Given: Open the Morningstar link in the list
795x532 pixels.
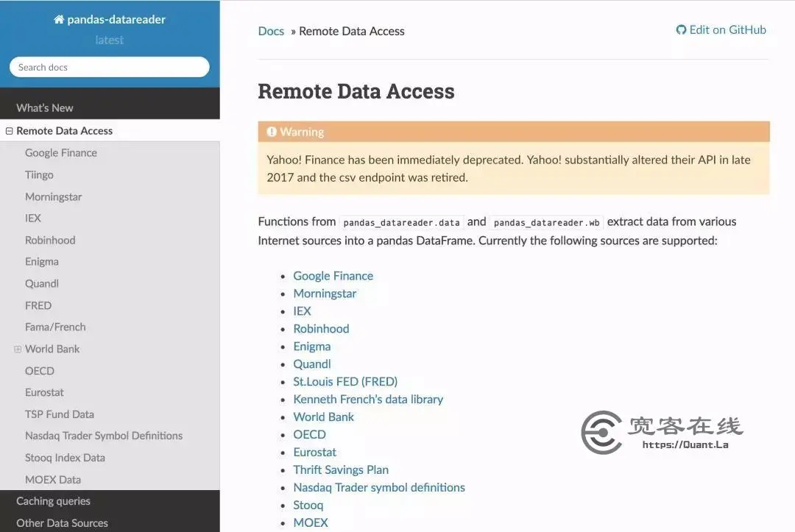Looking at the screenshot, I should tap(325, 294).
